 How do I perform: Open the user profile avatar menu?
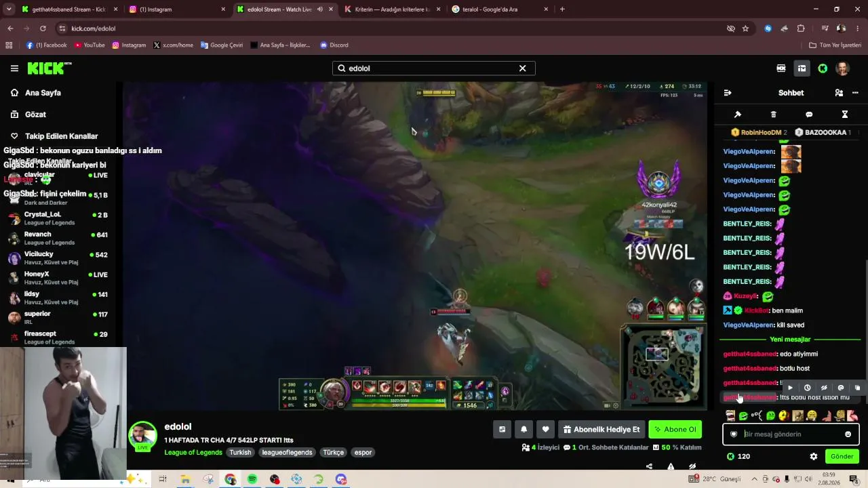[x=842, y=68]
